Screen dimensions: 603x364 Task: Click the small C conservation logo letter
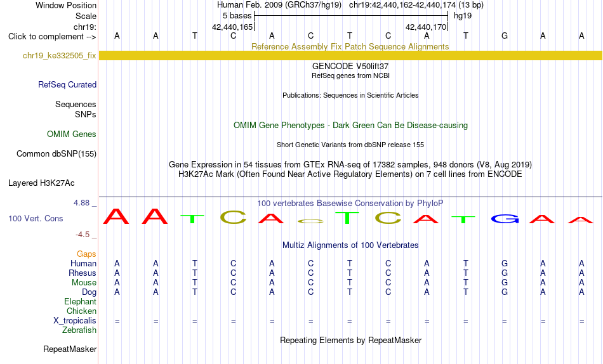[311, 221]
